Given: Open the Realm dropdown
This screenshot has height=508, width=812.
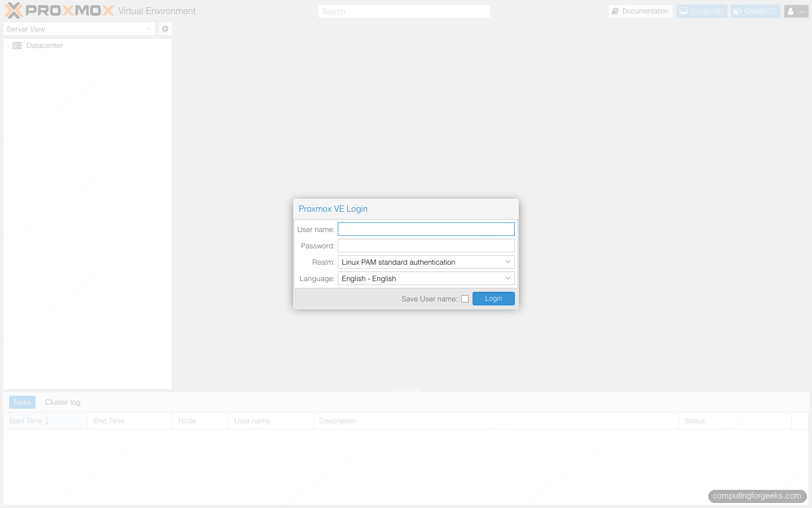Looking at the screenshot, I should 426,262.
